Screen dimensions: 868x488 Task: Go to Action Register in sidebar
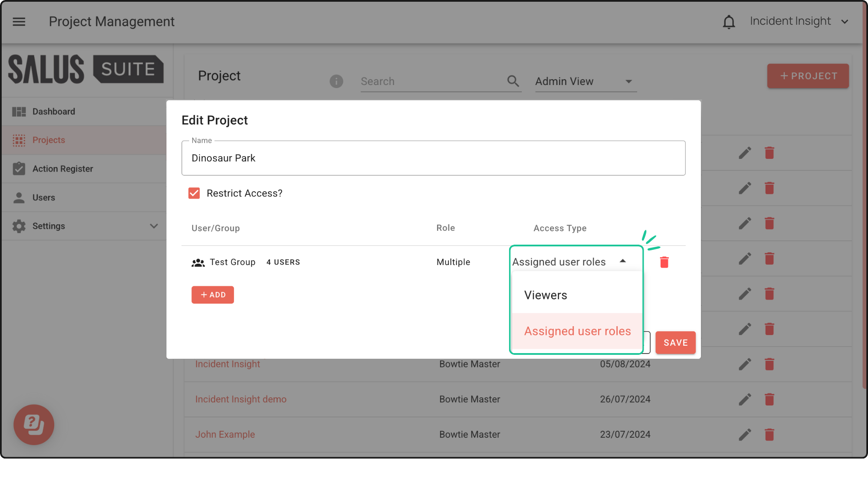pos(62,169)
